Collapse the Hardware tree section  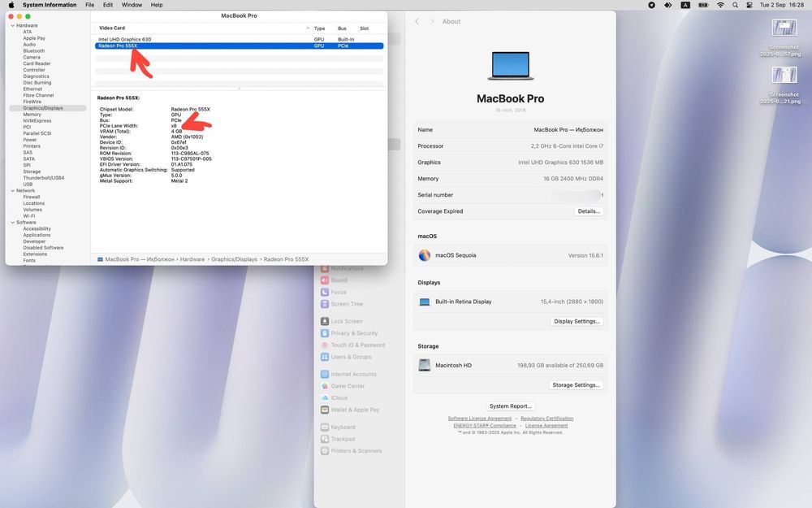click(12, 25)
